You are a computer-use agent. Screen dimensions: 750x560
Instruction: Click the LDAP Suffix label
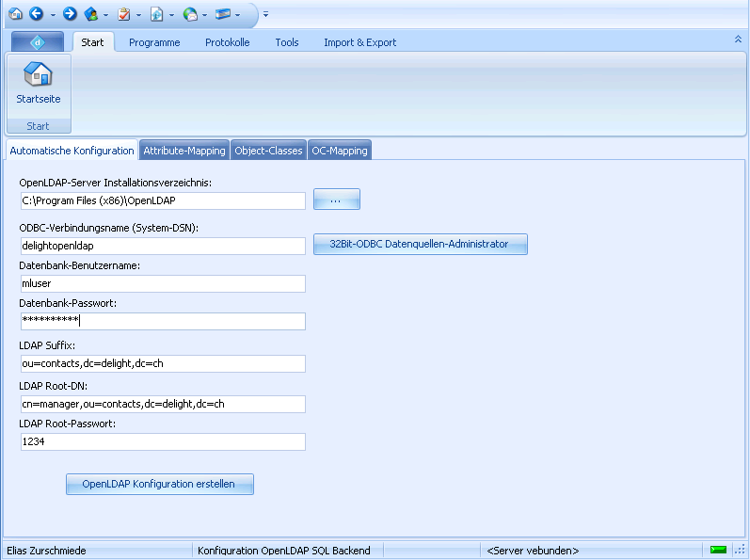(47, 345)
